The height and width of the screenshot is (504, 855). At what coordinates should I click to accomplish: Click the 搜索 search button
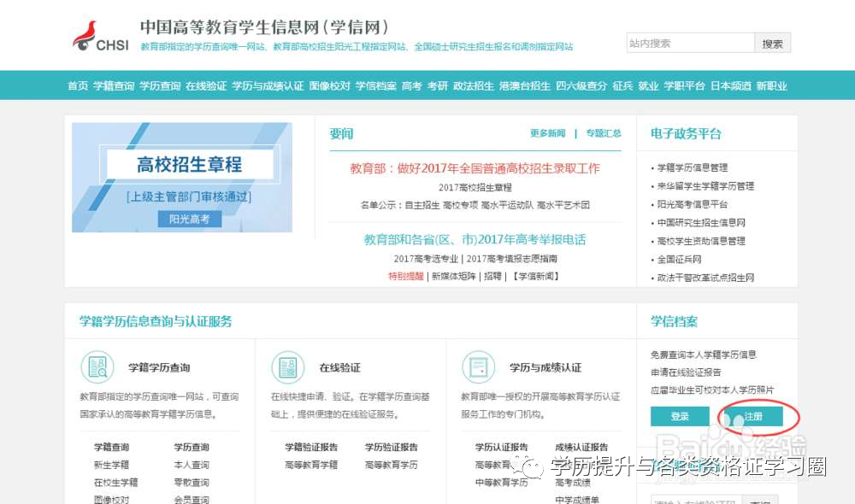tap(772, 41)
